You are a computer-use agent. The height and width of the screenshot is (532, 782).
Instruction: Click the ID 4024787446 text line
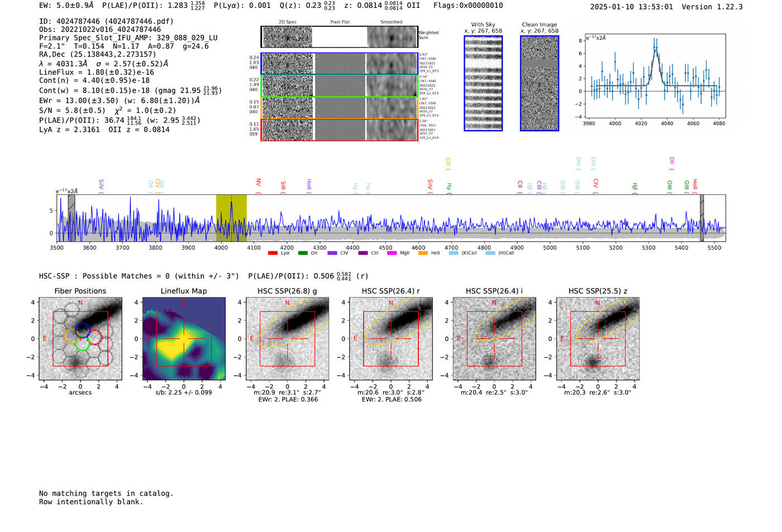tap(106, 21)
